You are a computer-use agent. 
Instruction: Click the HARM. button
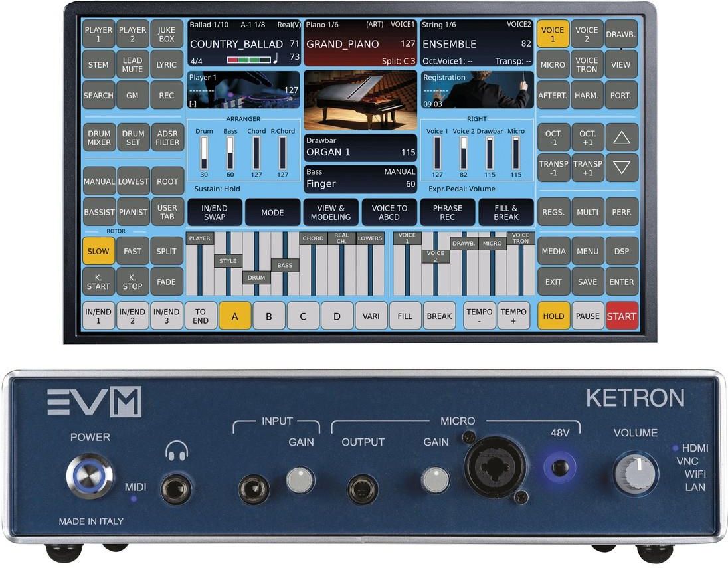click(x=587, y=95)
